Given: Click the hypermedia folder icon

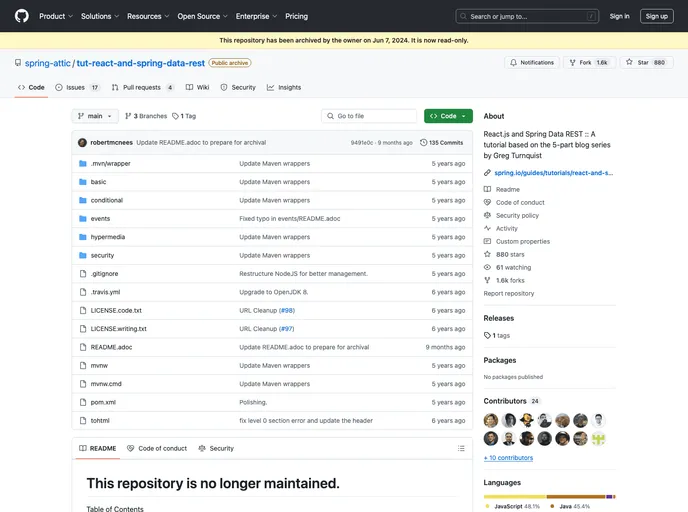Looking at the screenshot, I should point(82,237).
